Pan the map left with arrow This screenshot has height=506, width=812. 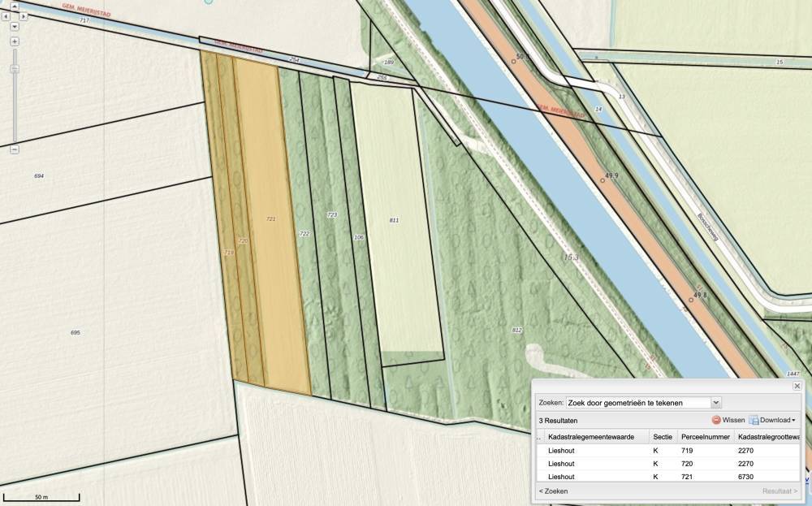6,16
